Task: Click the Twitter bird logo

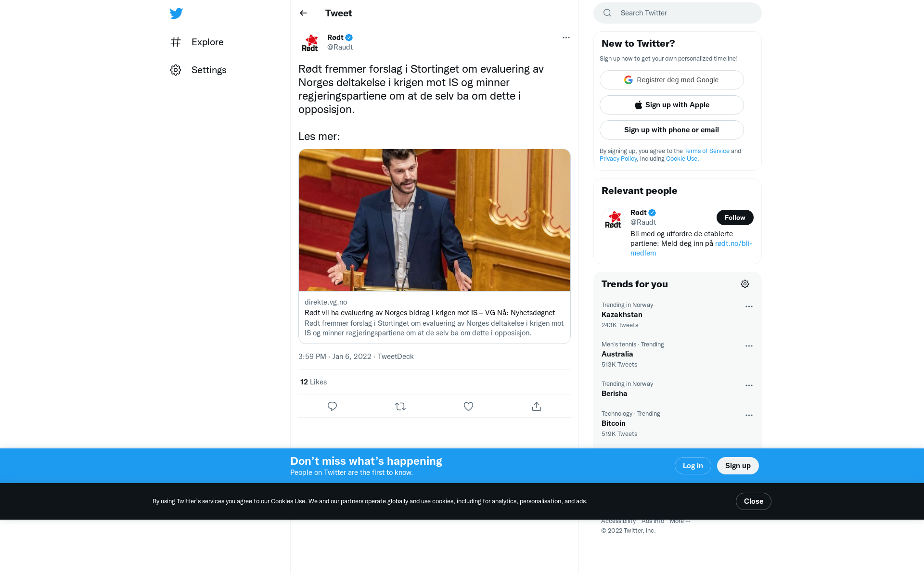Action: [176, 13]
